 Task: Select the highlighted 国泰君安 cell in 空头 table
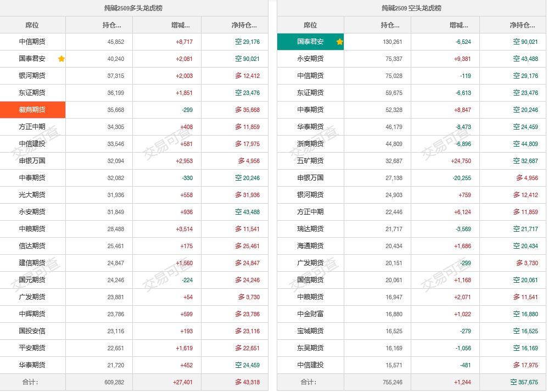click(311, 42)
